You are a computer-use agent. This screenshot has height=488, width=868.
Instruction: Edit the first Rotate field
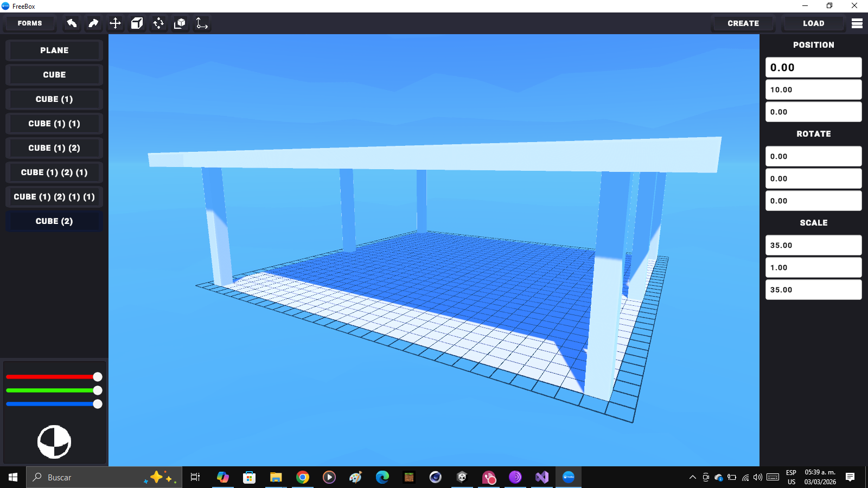click(x=813, y=157)
